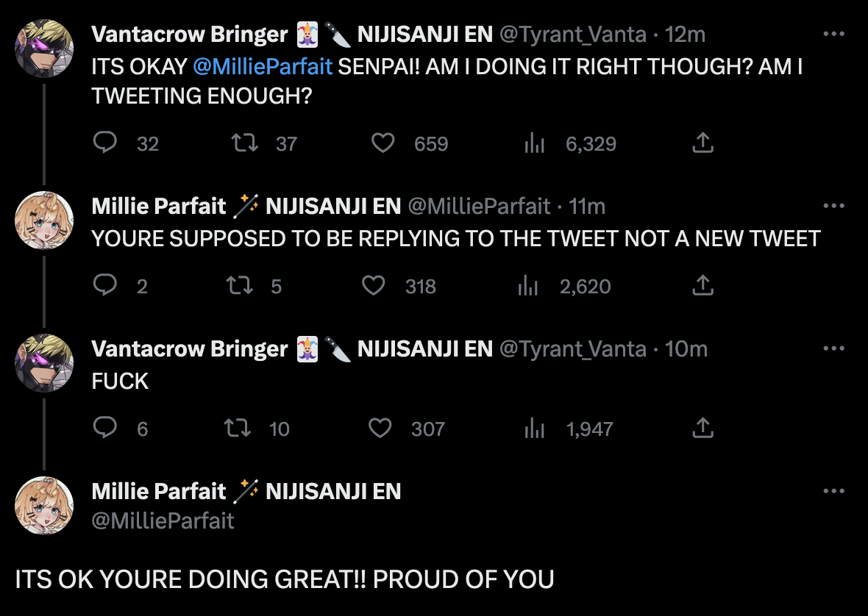Viewport: 868px width, 616px height.
Task: Share Vantacrow's first tweet
Action: [702, 143]
